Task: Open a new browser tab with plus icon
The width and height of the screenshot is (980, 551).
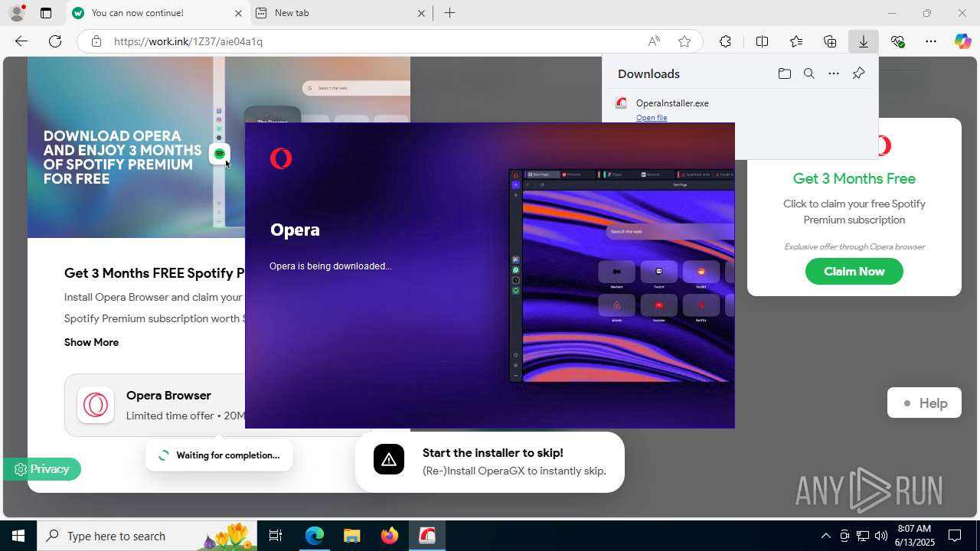Action: pos(450,13)
